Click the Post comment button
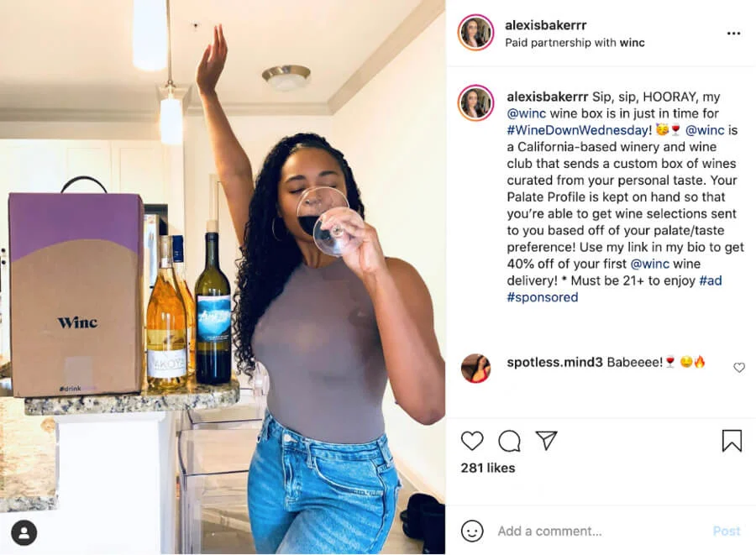 726,531
